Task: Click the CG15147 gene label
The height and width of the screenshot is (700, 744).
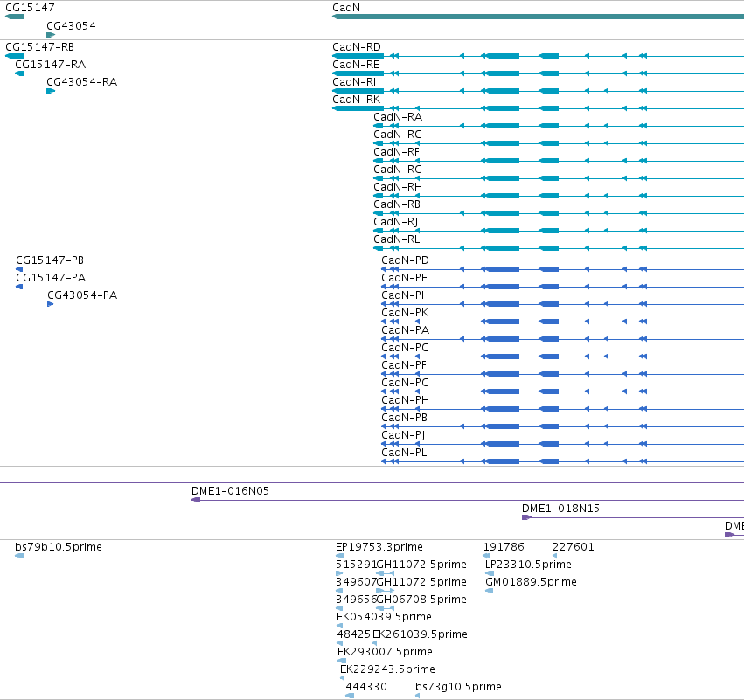Action: click(x=30, y=8)
